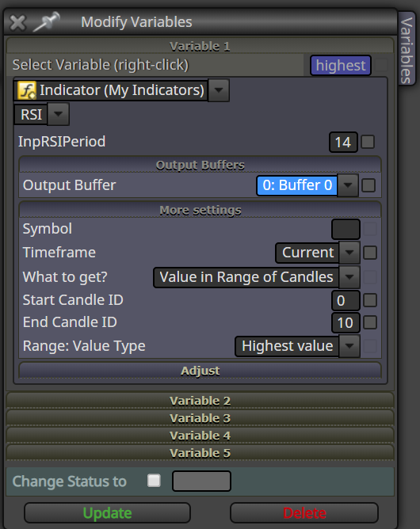
Task: Toggle checkbox beside Start Candle ID
Action: pos(370,300)
